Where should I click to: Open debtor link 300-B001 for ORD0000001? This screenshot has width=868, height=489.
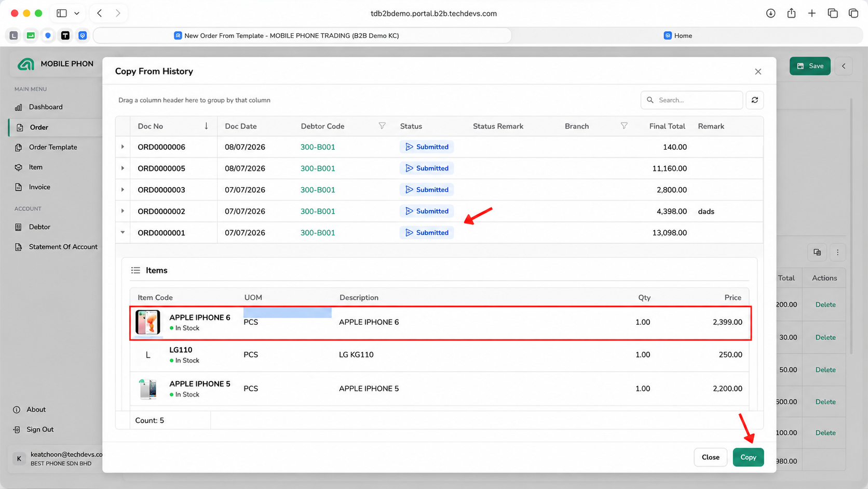318,233
